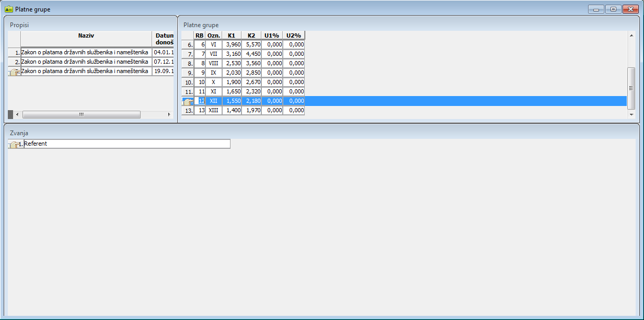Screen dimensions: 644x320
Task: Click the hand pointer icon beside row XII
Action: [187, 101]
